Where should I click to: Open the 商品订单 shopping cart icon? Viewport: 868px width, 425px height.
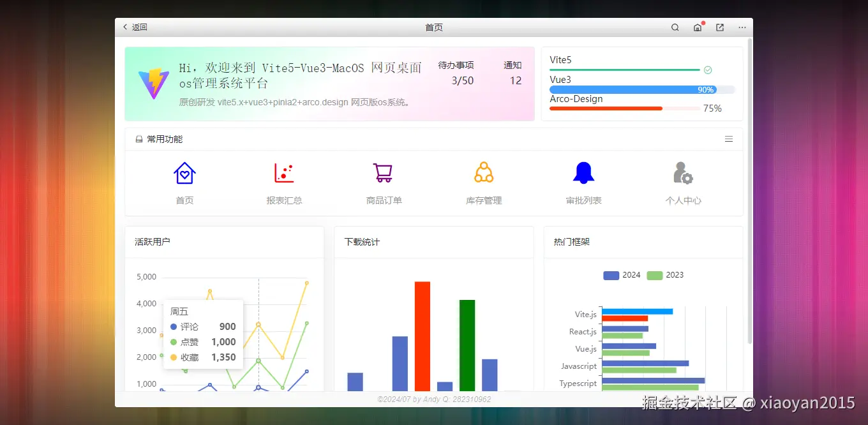tap(383, 172)
